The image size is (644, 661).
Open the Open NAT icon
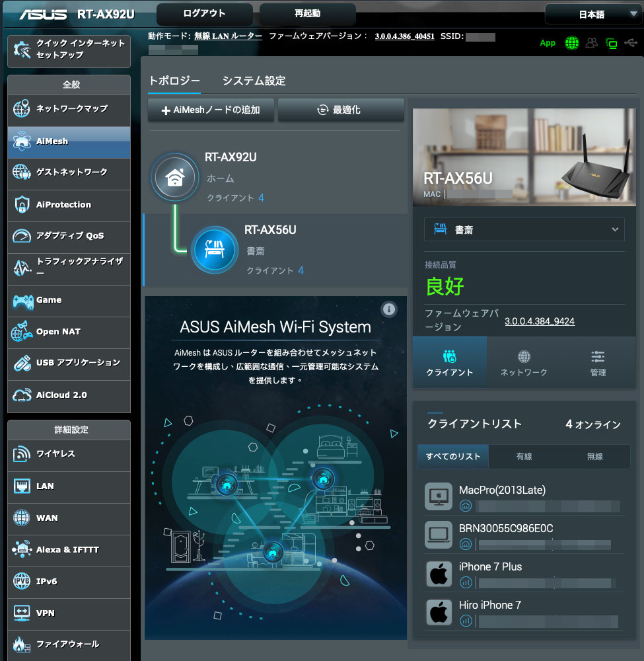(x=22, y=331)
